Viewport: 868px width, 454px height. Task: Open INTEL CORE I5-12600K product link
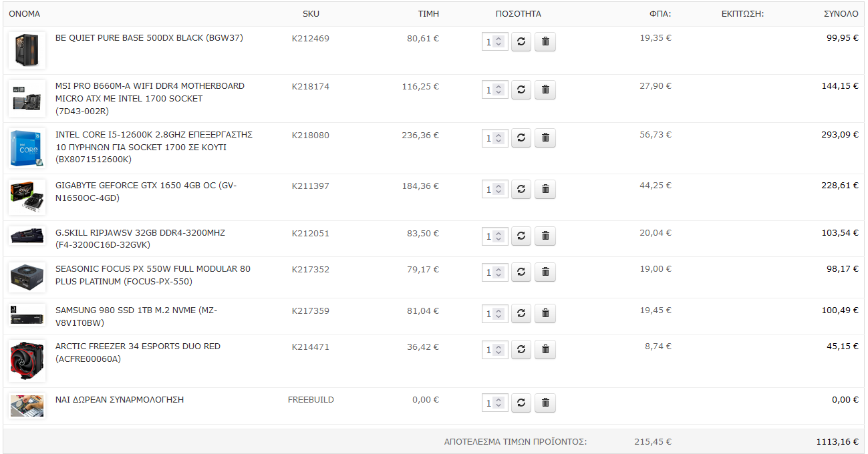154,147
